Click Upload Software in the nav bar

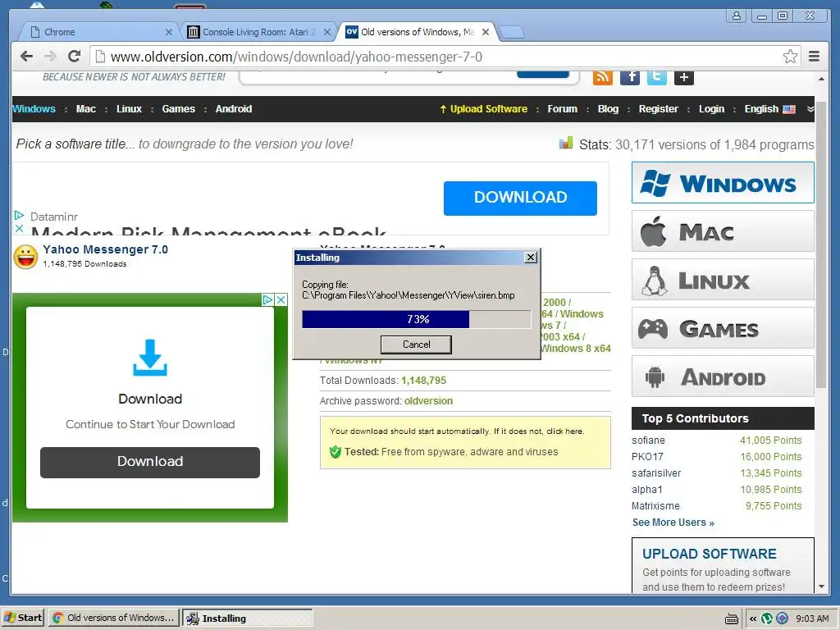[484, 109]
